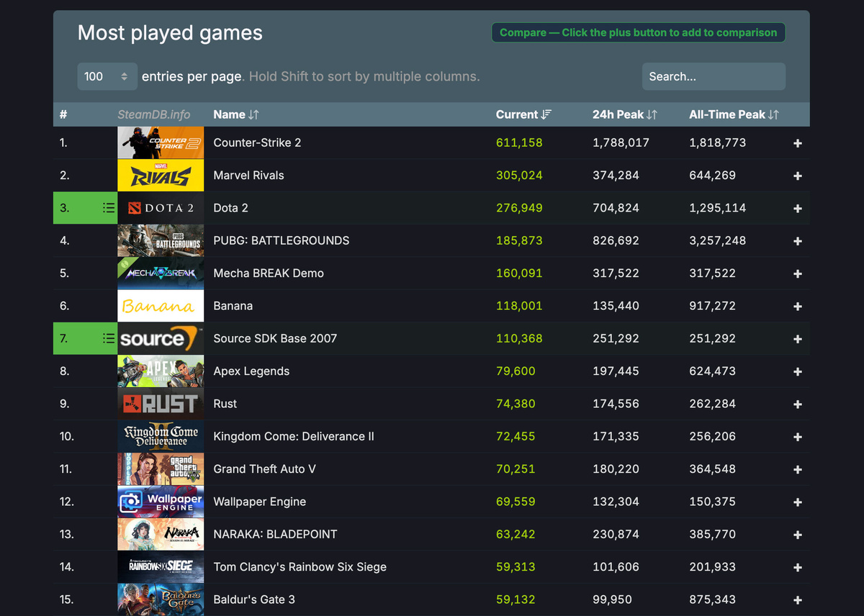Click plus button for Wallpaper Engine

click(797, 502)
